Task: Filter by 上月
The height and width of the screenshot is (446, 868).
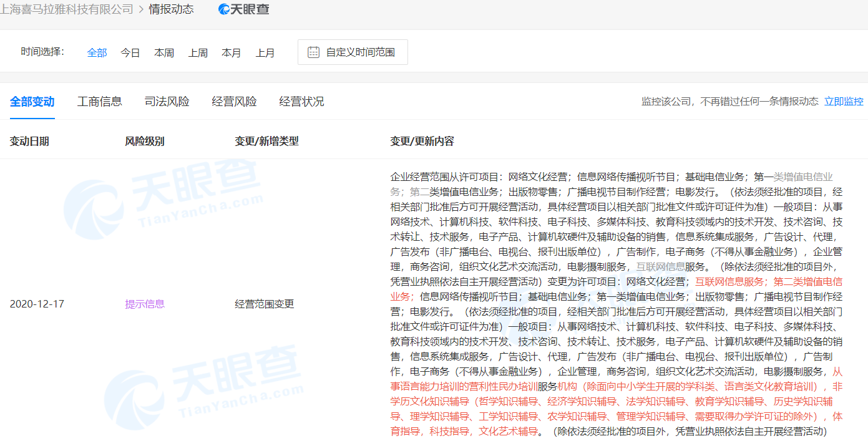Action: (x=265, y=53)
